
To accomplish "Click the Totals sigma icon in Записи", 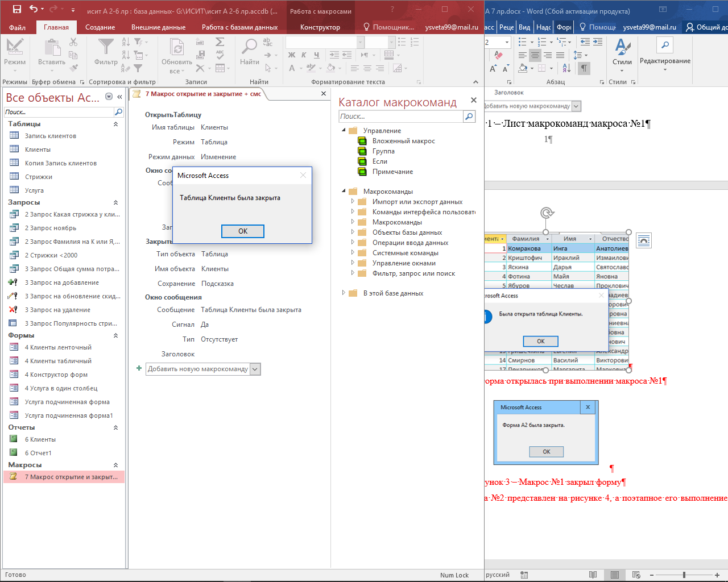I will click(220, 42).
